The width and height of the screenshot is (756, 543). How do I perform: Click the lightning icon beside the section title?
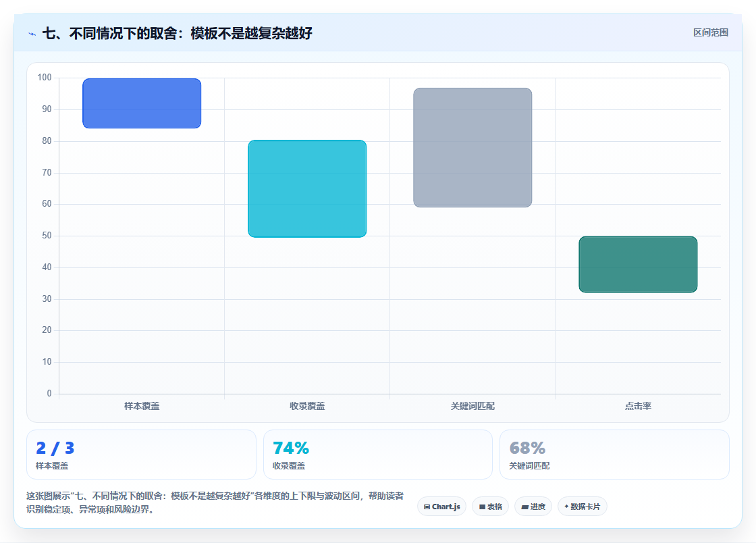tap(32, 34)
